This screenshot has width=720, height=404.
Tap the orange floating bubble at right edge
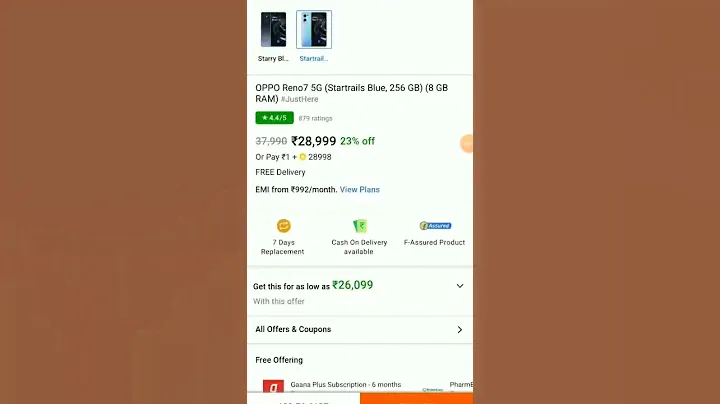(x=467, y=144)
